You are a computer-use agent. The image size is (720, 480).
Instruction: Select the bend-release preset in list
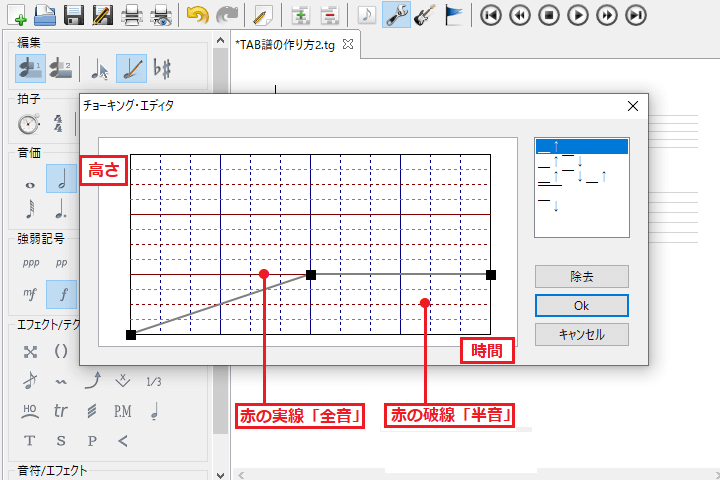(580, 161)
